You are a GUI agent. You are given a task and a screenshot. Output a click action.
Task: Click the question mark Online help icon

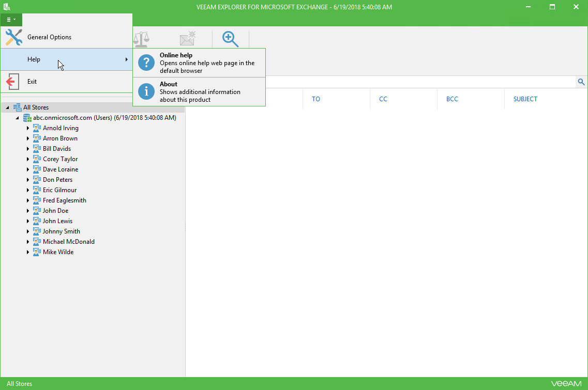coord(146,63)
